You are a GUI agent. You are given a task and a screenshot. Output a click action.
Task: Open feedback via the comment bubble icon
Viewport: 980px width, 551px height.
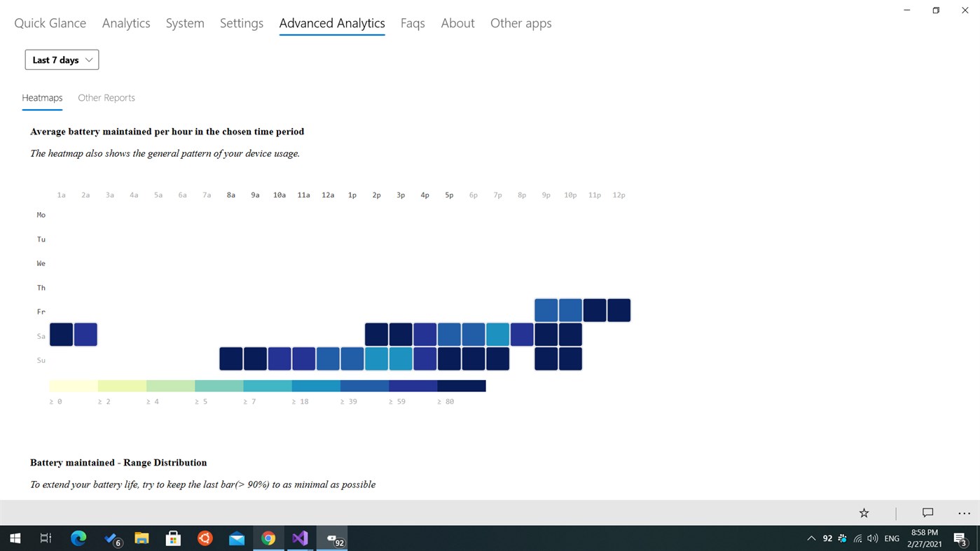pos(927,512)
